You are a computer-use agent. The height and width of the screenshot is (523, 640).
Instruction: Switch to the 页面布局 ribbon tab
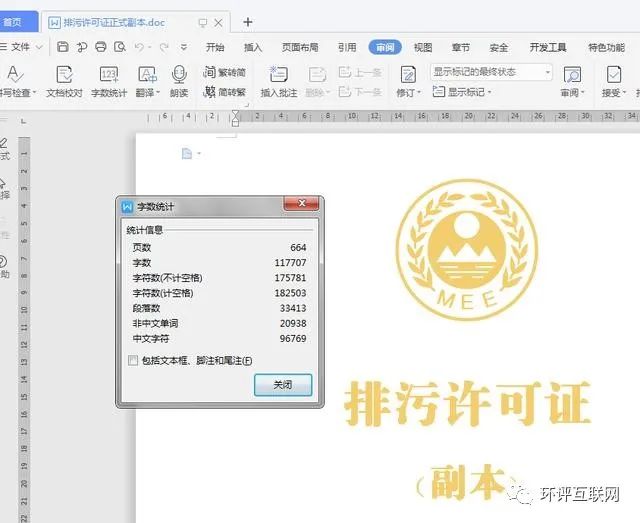[300, 47]
